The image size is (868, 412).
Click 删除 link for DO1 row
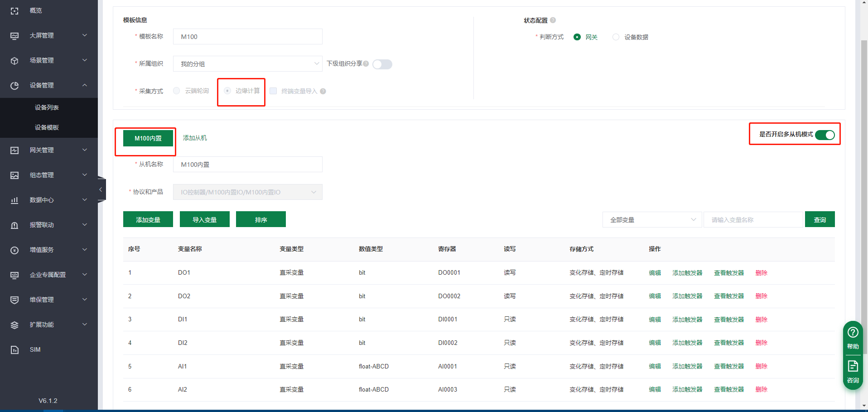[x=761, y=273]
